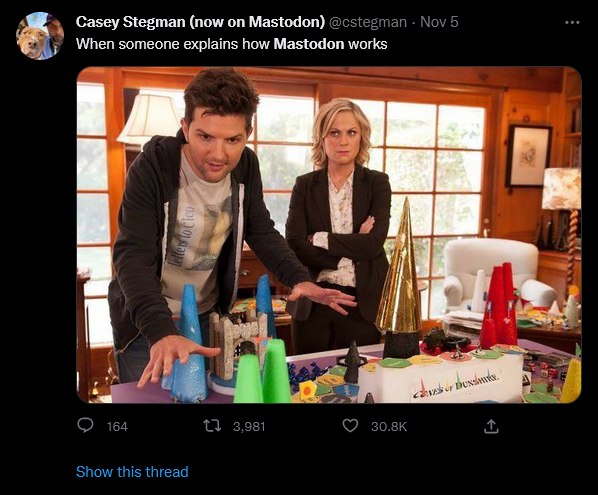Open the attached board game photo
Image resolution: width=598 pixels, height=495 pixels.
point(329,235)
